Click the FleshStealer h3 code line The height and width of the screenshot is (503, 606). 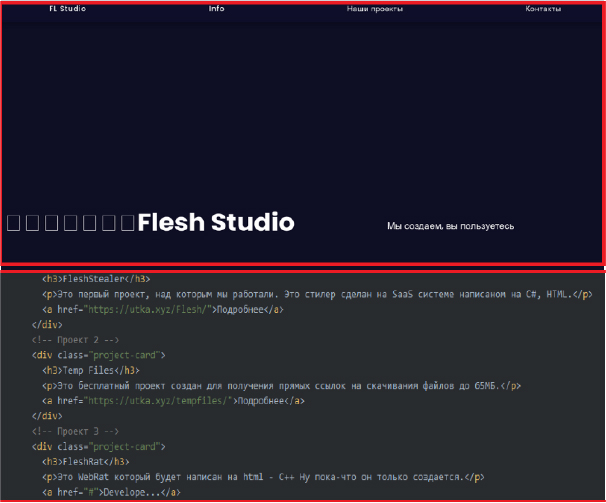[96, 279]
